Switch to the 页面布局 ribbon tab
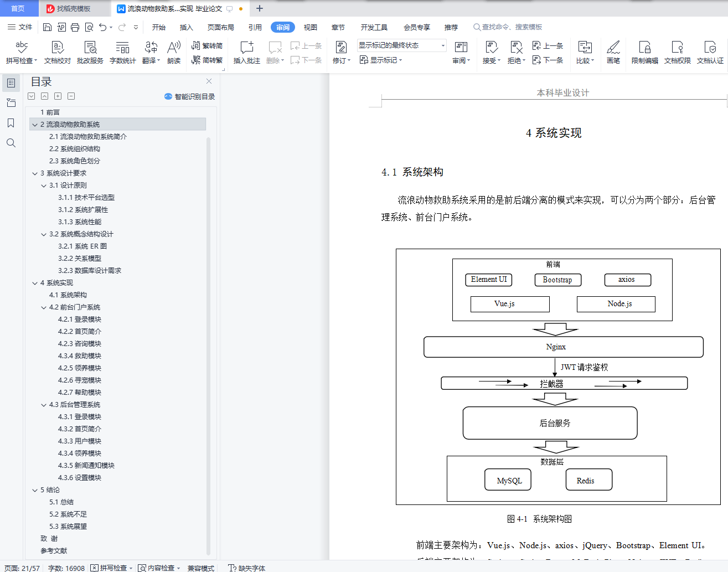728x572 pixels. tap(221, 27)
